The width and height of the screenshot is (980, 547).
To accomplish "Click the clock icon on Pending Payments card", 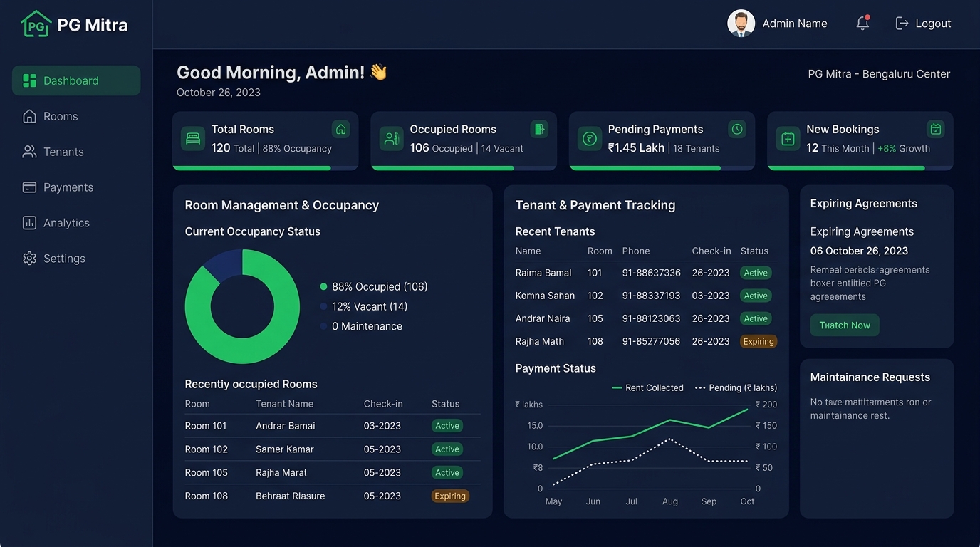I will [x=737, y=129].
